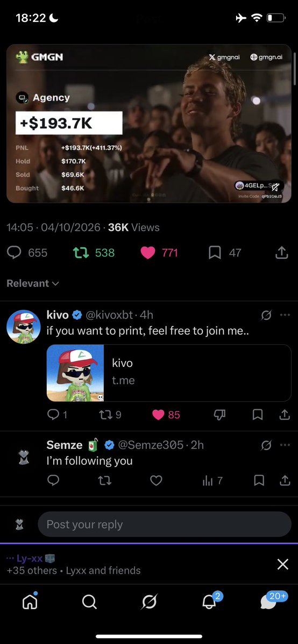The height and width of the screenshot is (644, 298).
Task: Go to the Home tab
Action: click(x=30, y=602)
